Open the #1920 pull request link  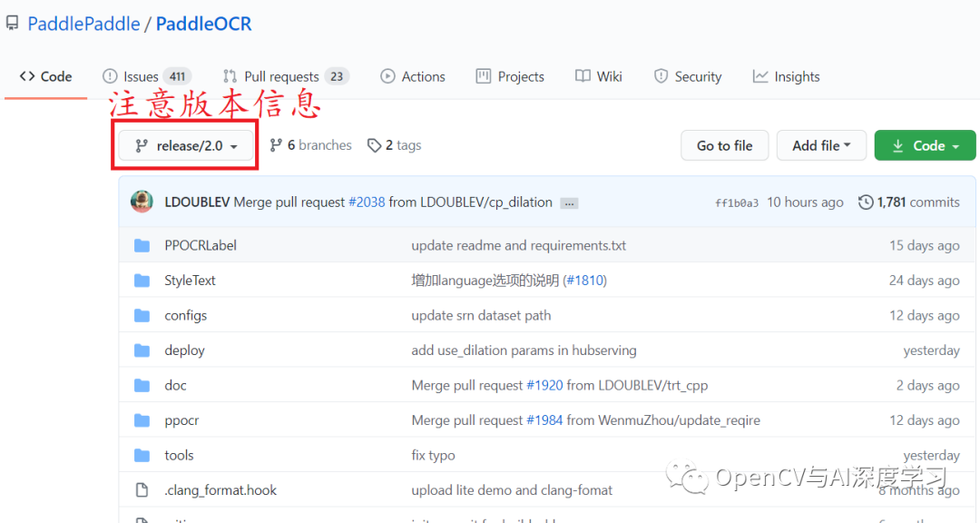(545, 385)
